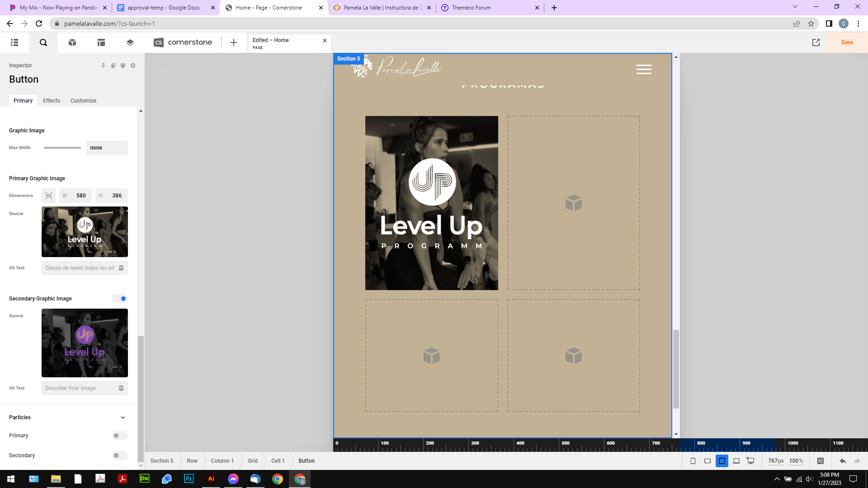The width and height of the screenshot is (868, 488).
Task: Open the Layers stack icon
Action: click(130, 42)
